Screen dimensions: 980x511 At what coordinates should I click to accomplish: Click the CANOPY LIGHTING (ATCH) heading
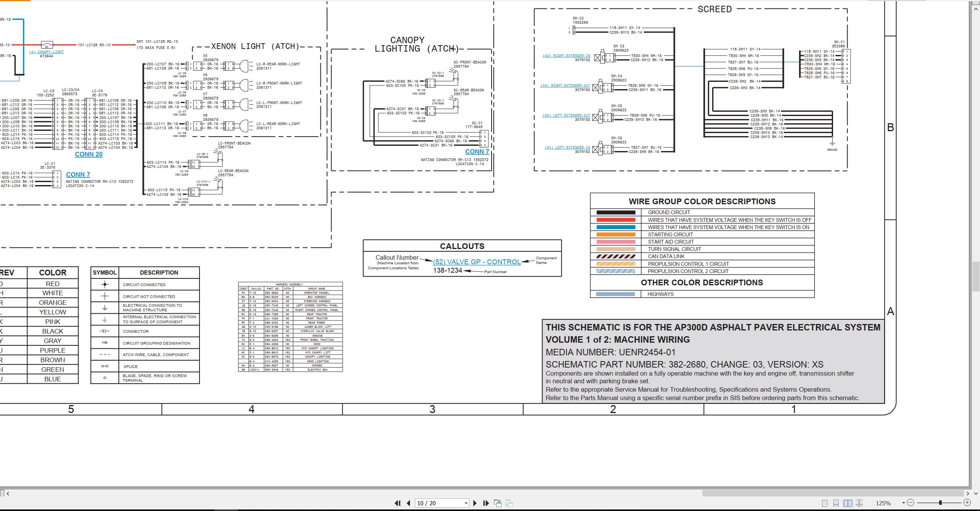coord(416,44)
